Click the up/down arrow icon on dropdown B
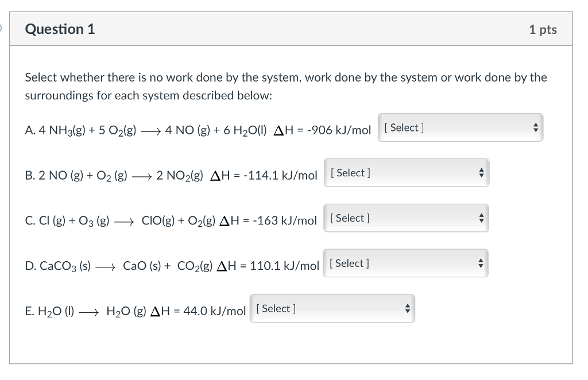 click(x=482, y=172)
